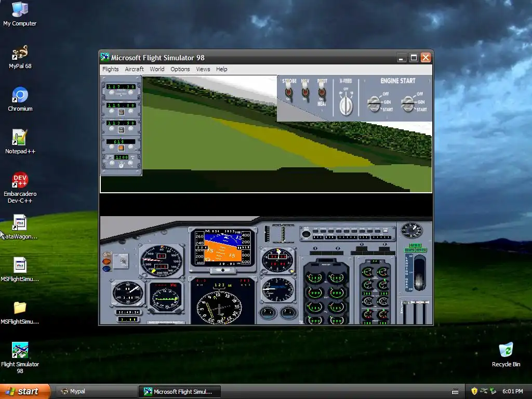
Task: Select the Flight Simulator 98 desktop shortcut
Action: pyautogui.click(x=20, y=358)
